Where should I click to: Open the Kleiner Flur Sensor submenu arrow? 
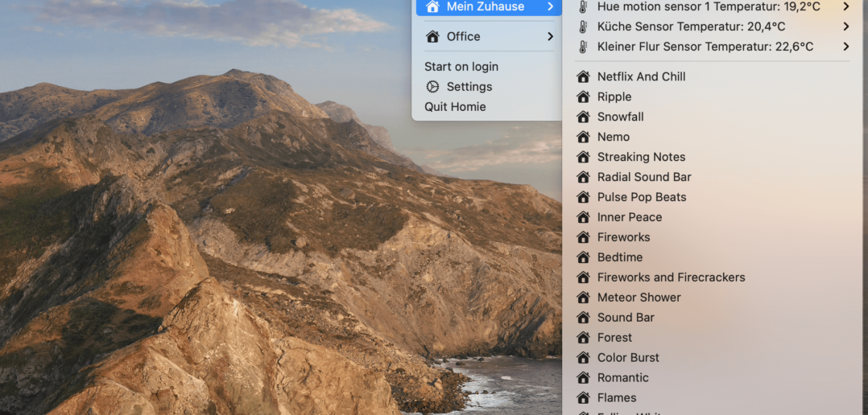845,47
